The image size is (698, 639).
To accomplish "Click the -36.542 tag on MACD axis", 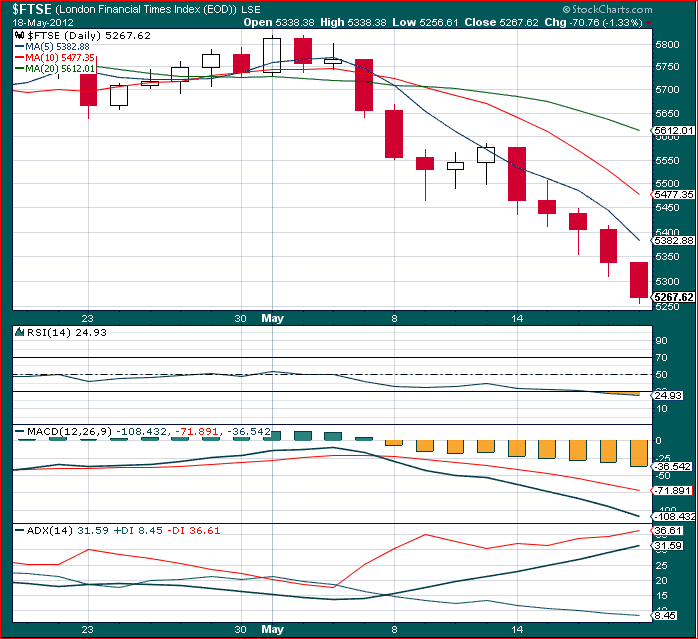I will tap(671, 467).
